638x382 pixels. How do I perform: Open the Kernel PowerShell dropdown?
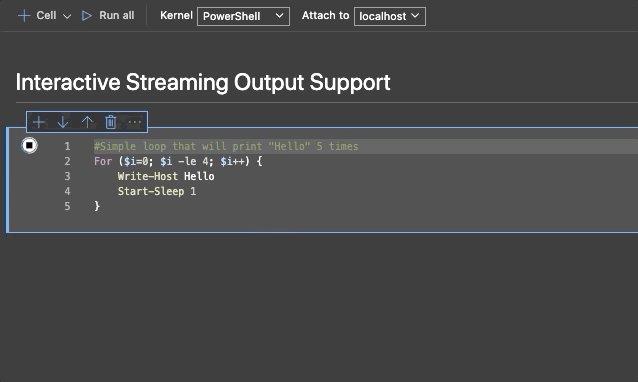(243, 16)
